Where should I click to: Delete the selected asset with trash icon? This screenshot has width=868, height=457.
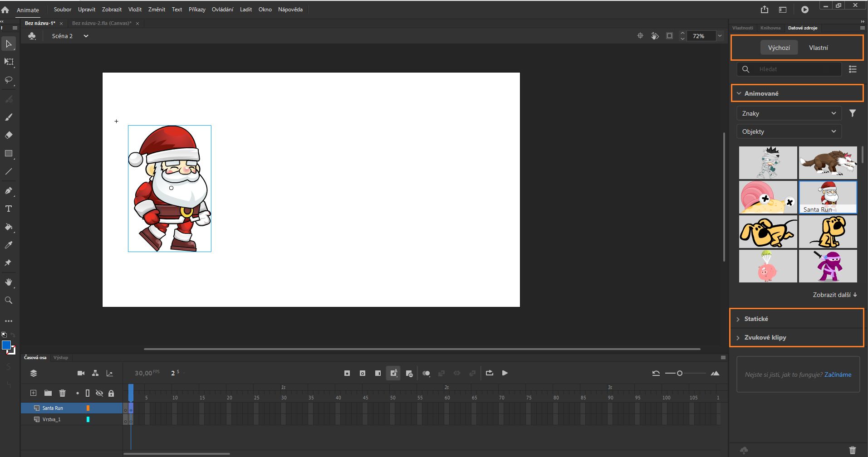(x=853, y=450)
